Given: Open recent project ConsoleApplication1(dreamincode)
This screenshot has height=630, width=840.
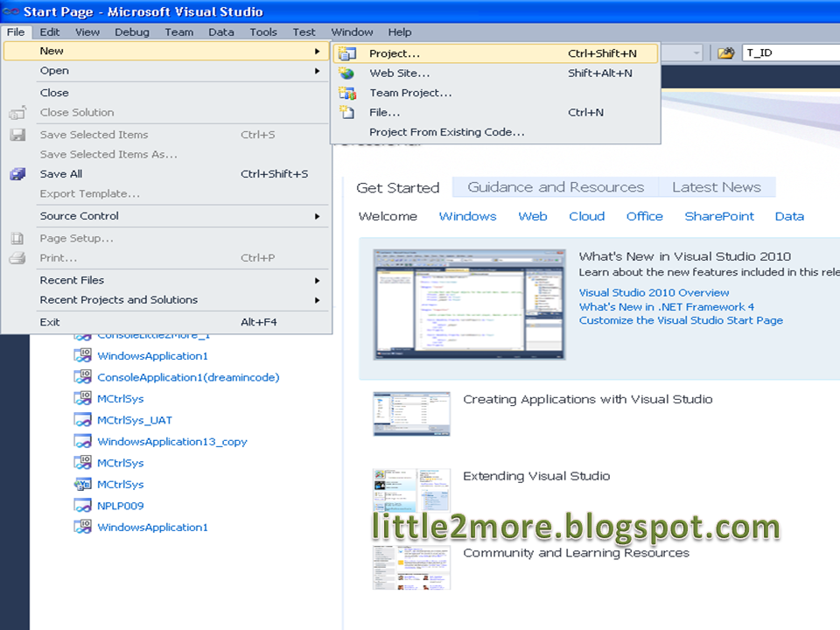Looking at the screenshot, I should click(x=188, y=377).
